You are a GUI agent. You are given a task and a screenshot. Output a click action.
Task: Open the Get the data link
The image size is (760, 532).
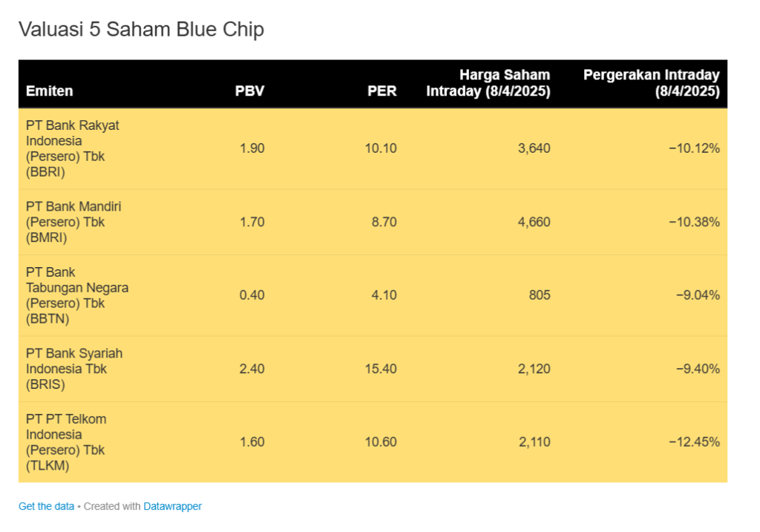46,506
